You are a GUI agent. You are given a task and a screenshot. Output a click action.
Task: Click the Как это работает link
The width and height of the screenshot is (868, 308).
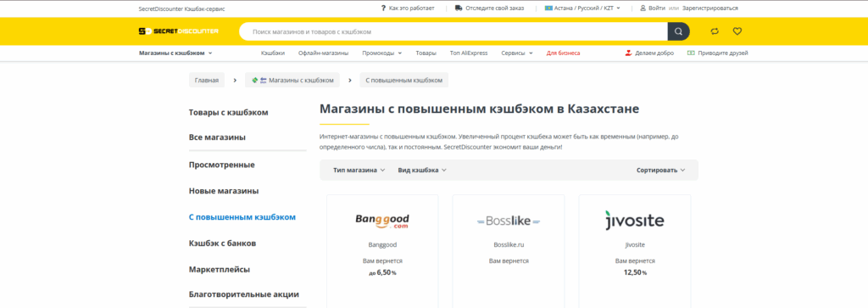coord(412,8)
